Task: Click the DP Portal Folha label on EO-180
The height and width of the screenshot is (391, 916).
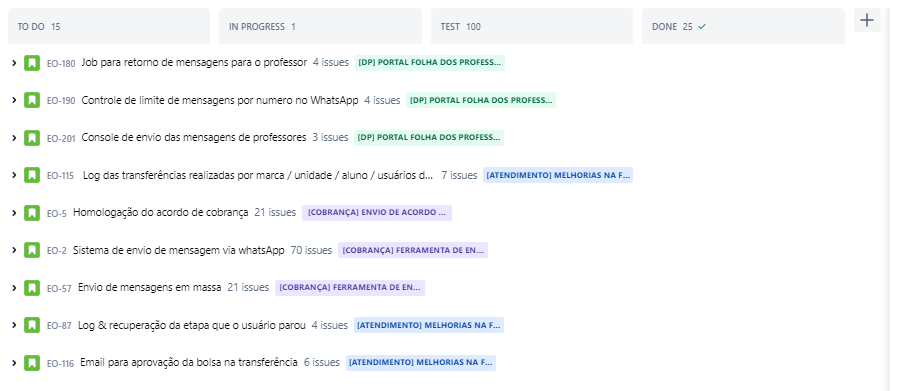Action: point(429,63)
